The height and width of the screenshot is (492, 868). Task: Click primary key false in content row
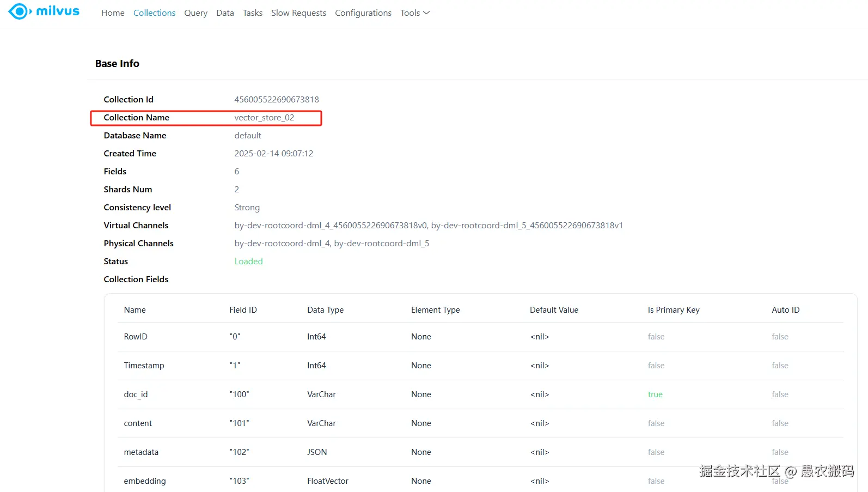click(656, 423)
